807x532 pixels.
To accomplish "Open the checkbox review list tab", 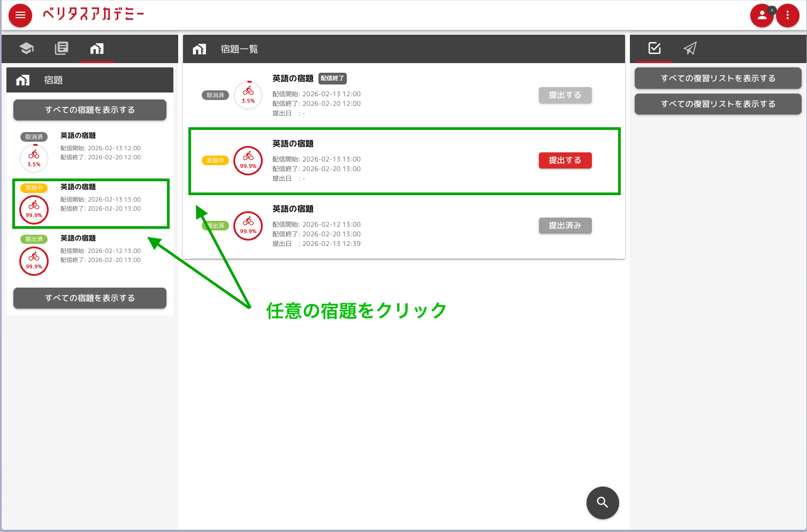I will tap(654, 49).
